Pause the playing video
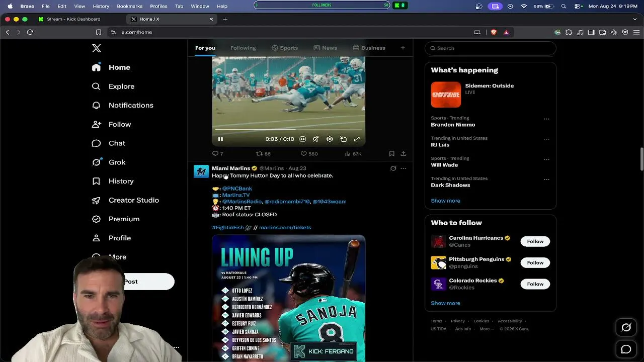This screenshot has width=644, height=362. 220,139
